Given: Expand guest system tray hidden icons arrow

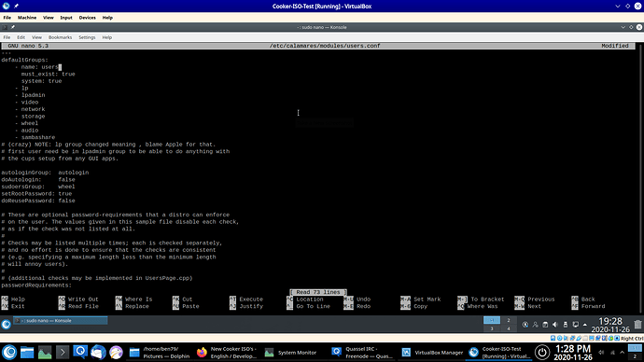Looking at the screenshot, I should click(x=585, y=325).
